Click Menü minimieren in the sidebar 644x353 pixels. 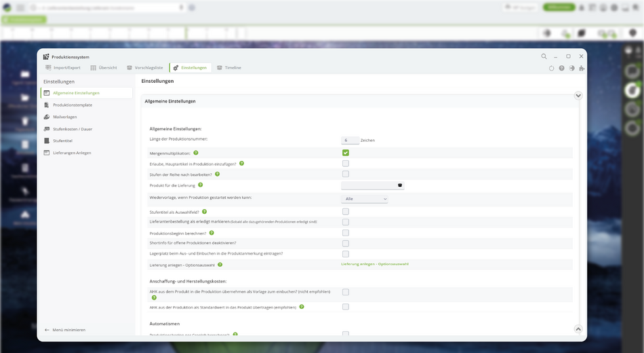pyautogui.click(x=65, y=330)
